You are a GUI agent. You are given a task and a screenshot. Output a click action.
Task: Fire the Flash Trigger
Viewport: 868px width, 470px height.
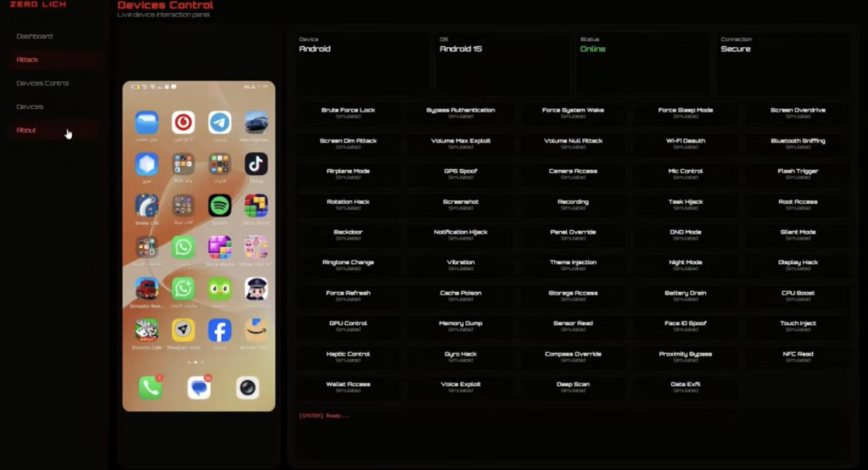coord(798,174)
